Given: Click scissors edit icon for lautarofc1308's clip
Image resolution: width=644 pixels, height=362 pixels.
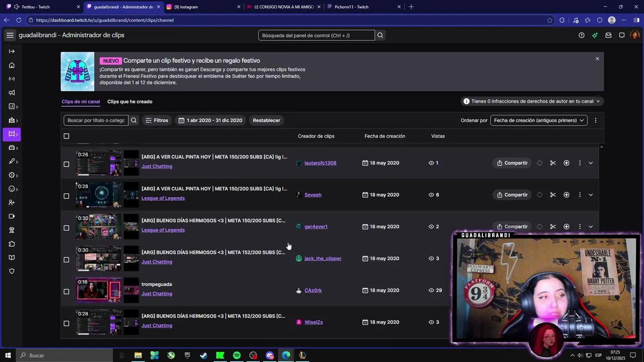Looking at the screenshot, I should click(x=553, y=163).
